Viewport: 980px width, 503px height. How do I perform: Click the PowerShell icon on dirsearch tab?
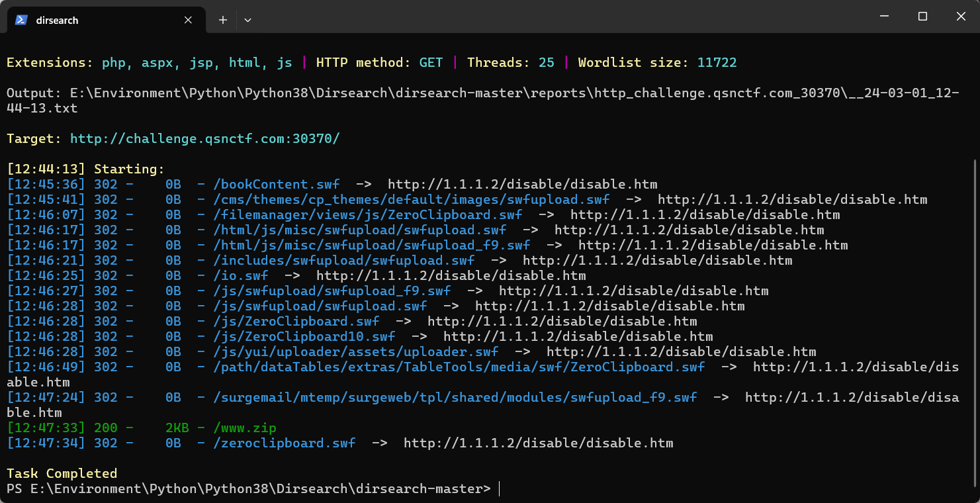21,20
